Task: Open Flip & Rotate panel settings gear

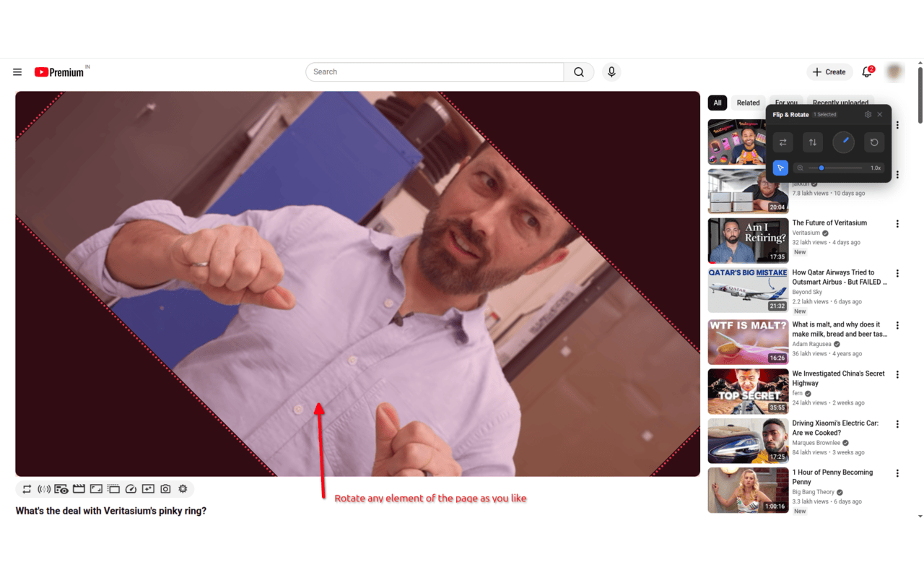Action: [868, 114]
